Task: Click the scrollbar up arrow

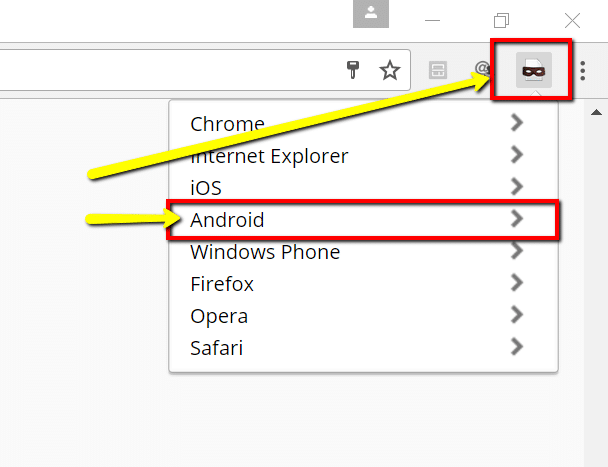Action: [596, 112]
